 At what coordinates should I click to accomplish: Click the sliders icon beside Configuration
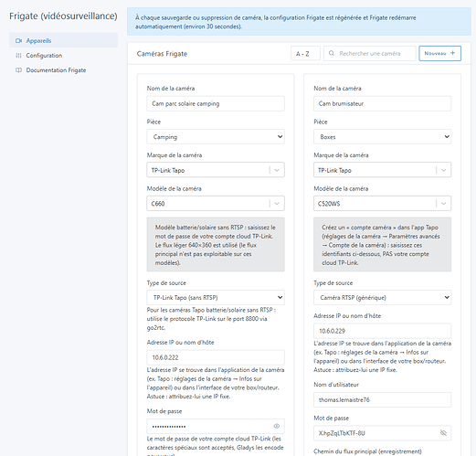click(x=18, y=56)
